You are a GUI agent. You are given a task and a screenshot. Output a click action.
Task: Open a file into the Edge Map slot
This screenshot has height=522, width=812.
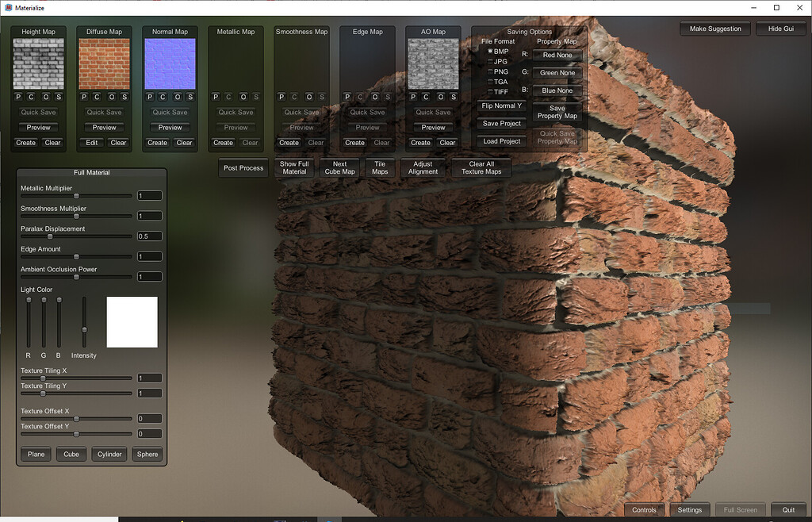tap(374, 97)
